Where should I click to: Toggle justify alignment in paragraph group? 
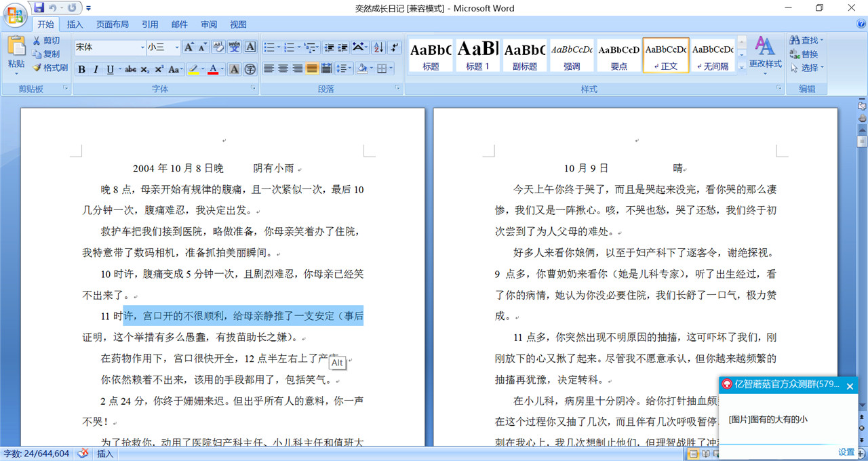(x=312, y=68)
